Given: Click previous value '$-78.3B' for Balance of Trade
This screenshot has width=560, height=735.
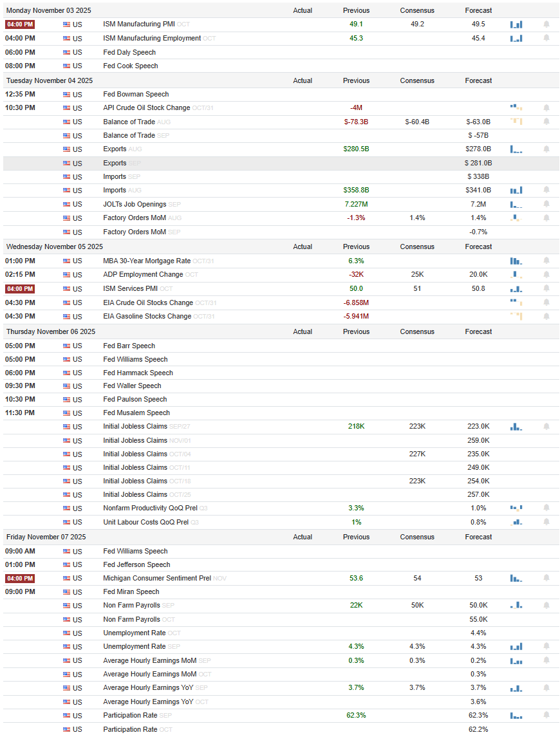Looking at the screenshot, I should click(356, 122).
